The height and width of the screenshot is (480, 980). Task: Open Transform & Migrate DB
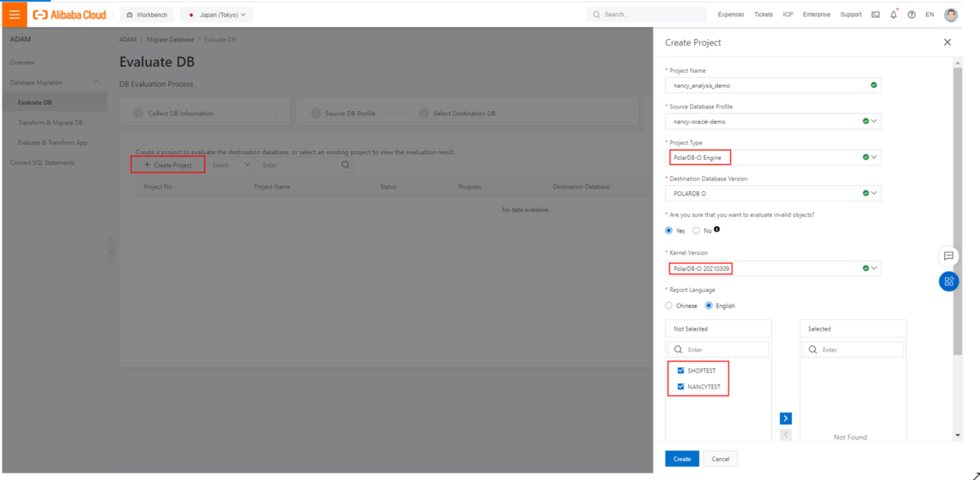click(51, 122)
